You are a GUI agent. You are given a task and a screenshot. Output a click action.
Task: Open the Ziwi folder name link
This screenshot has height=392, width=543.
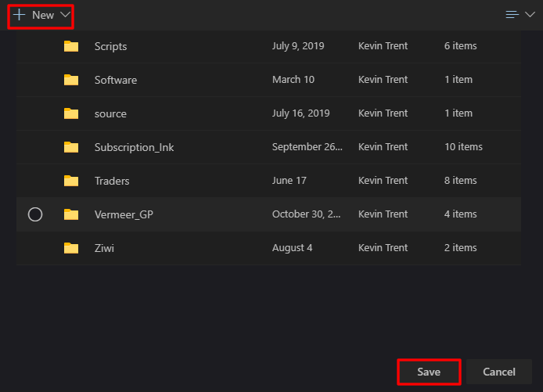pyautogui.click(x=105, y=248)
